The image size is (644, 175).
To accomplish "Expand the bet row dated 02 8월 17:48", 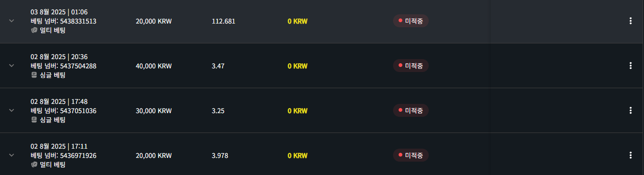I will click(x=12, y=110).
